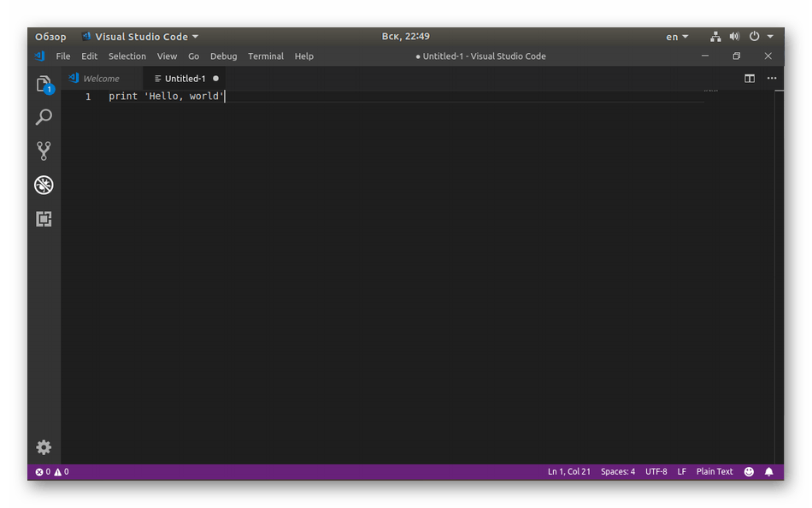The height and width of the screenshot is (508, 812).
Task: Select the Untitled-1 tab
Action: [x=185, y=79]
